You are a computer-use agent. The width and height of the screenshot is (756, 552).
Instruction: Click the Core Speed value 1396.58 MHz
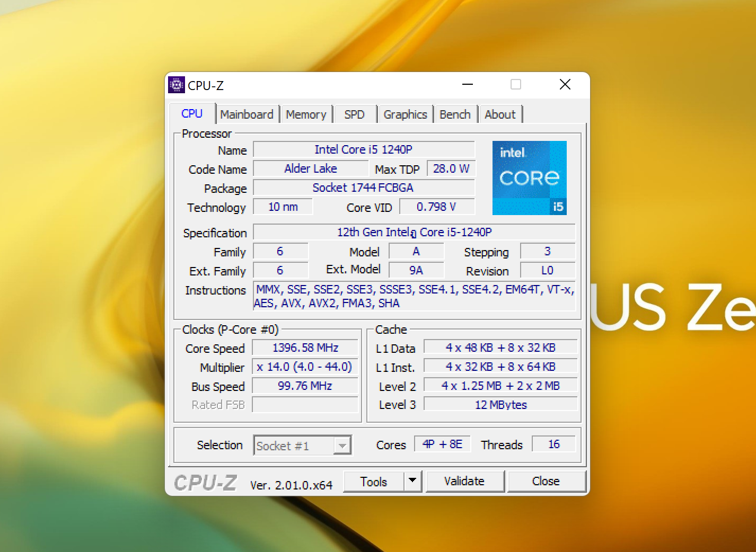(305, 348)
